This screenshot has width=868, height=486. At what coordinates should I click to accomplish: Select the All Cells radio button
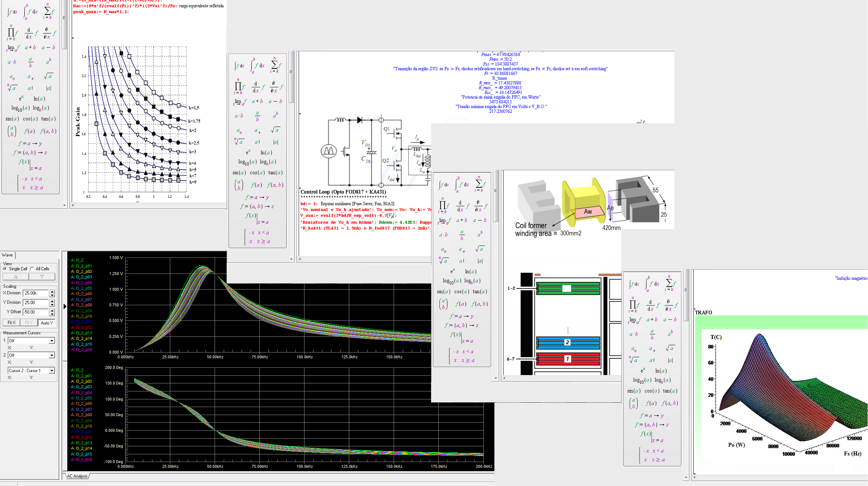tap(32, 269)
